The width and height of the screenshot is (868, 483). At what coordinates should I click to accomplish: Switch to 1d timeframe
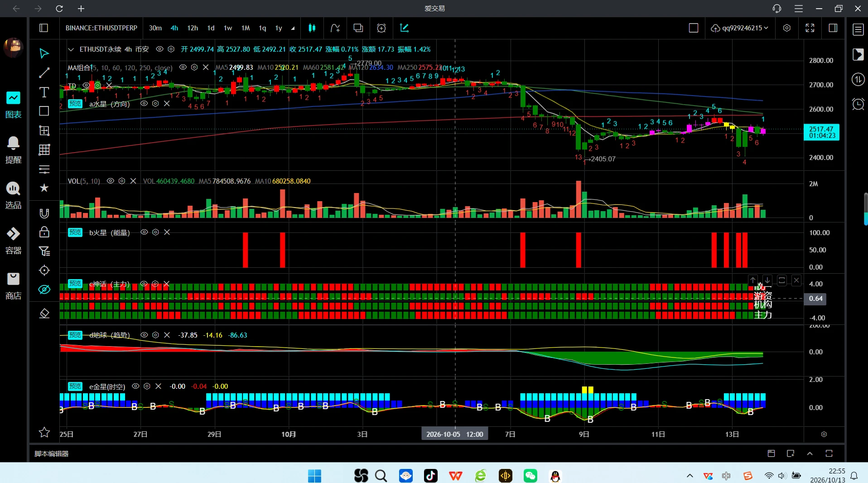[x=211, y=28]
